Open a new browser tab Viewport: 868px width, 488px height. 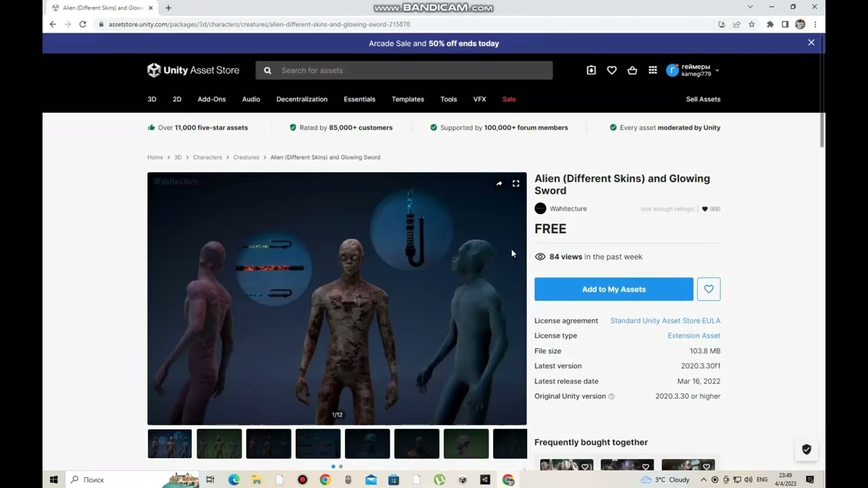point(168,7)
